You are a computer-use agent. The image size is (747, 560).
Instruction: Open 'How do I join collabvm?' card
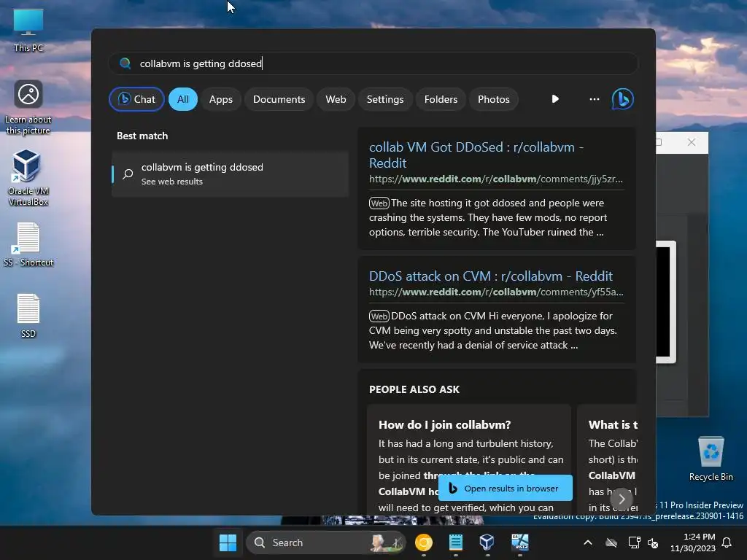pos(469,459)
